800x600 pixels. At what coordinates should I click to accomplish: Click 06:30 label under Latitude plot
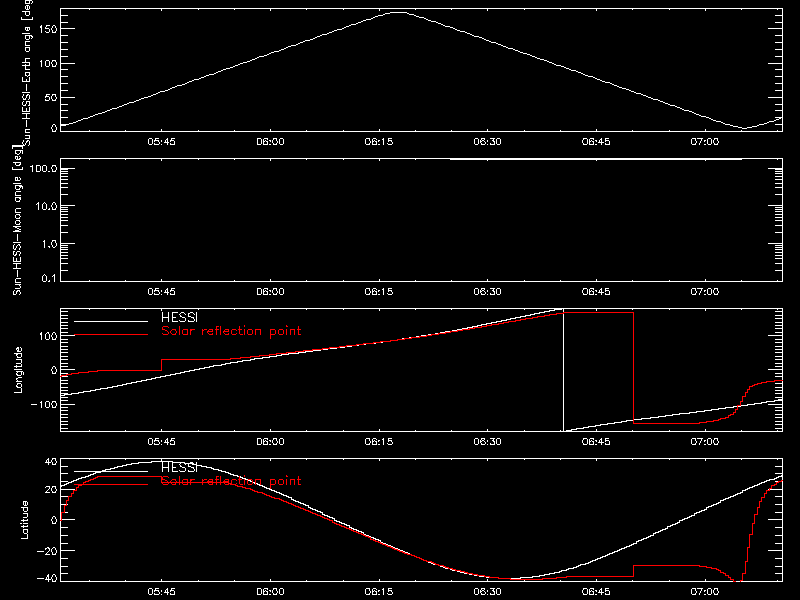(x=487, y=592)
